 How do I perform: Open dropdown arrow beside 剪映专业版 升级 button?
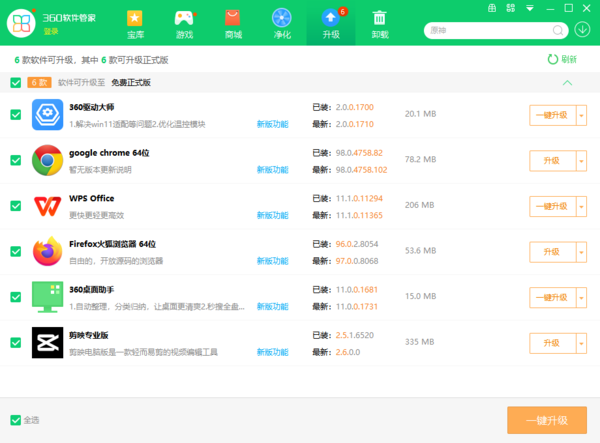582,343
